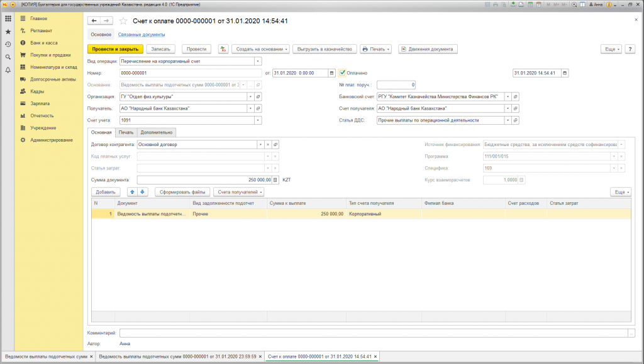This screenshot has height=364, width=644.
Task: Click Провести и закрыть button
Action: point(115,48)
